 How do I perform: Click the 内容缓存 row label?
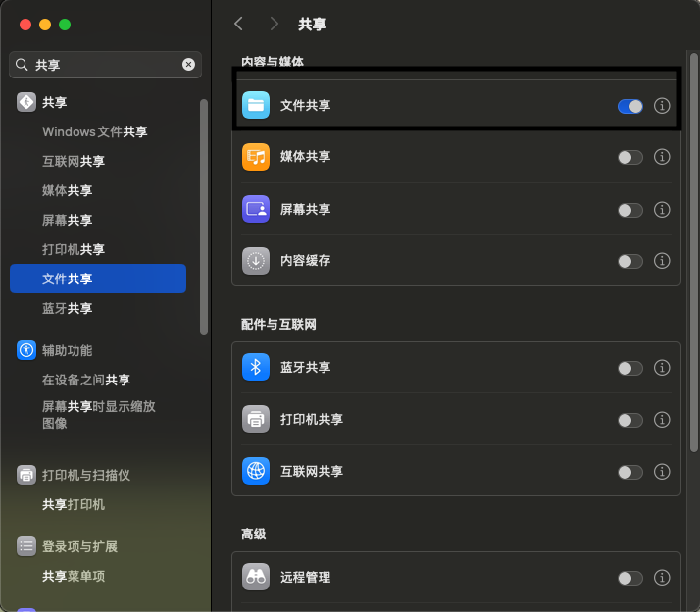[305, 261]
